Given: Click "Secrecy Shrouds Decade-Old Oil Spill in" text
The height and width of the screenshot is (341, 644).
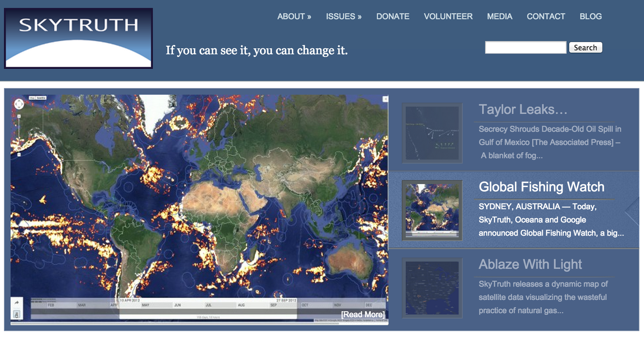Looking at the screenshot, I should click(x=550, y=129).
